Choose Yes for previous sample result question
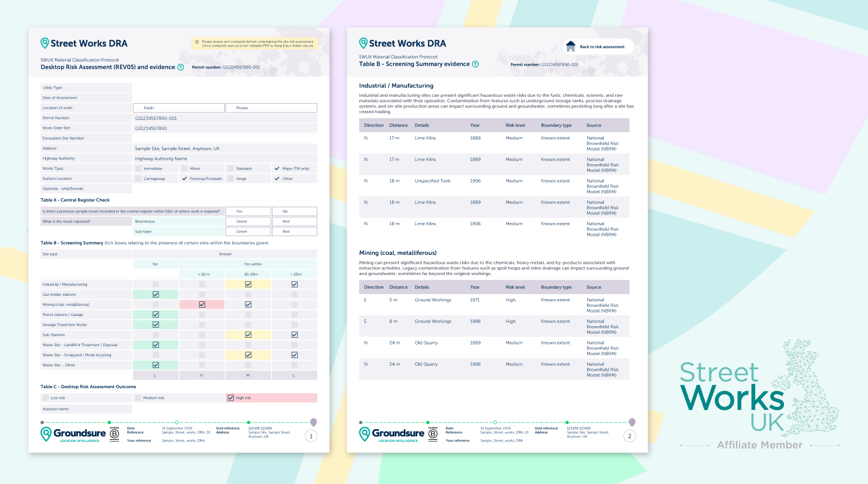Viewport: 868px width, 484px height. click(x=248, y=211)
